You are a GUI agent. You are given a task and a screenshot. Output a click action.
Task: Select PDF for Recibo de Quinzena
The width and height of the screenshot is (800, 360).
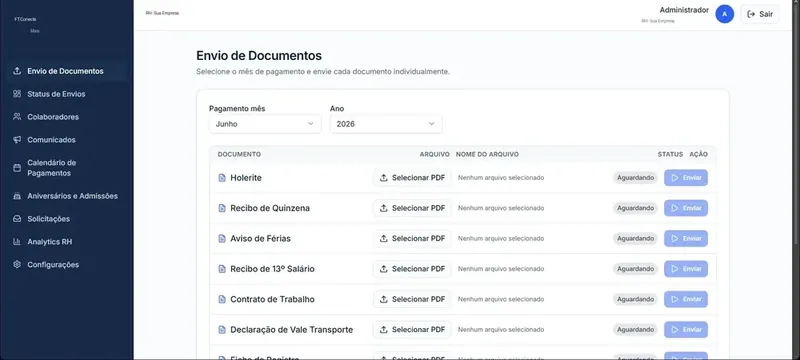(412, 208)
